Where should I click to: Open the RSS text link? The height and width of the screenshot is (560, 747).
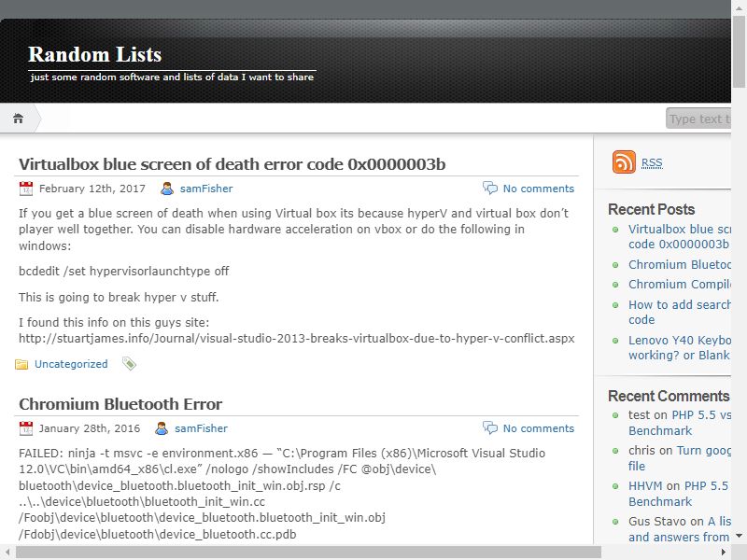click(x=652, y=162)
